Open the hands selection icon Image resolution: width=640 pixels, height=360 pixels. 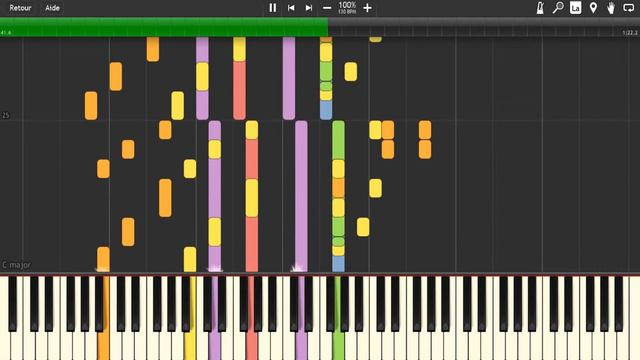click(x=611, y=8)
